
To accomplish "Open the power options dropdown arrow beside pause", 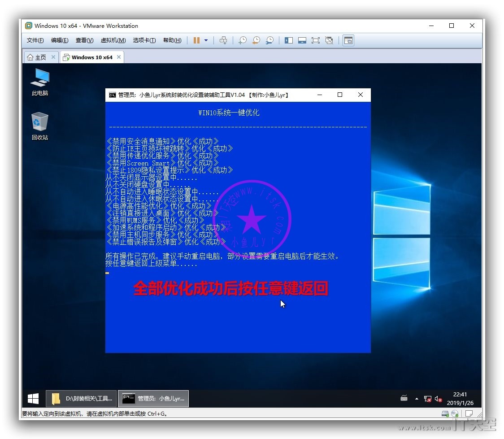I will pyautogui.click(x=206, y=40).
